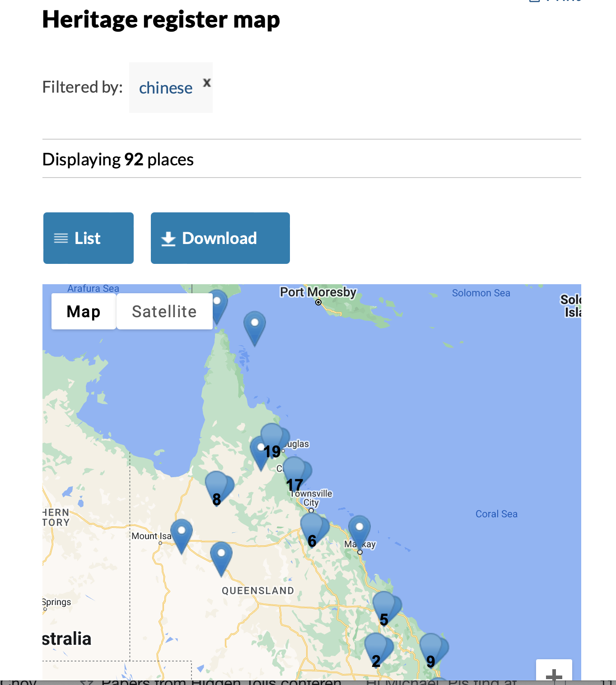Image resolution: width=616 pixels, height=685 pixels.
Task: Click the map cluster marker labeled 19
Action: coord(273,440)
